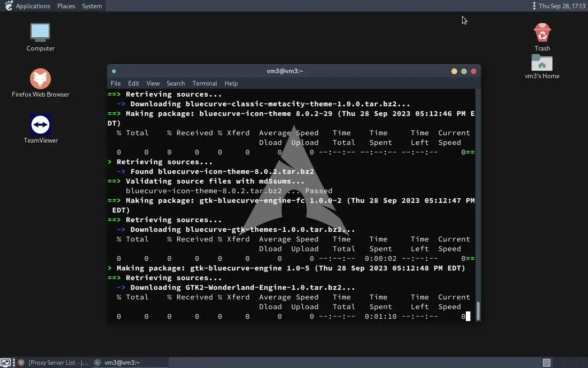Open the Applications menu
The width and height of the screenshot is (588, 368).
[x=33, y=6]
